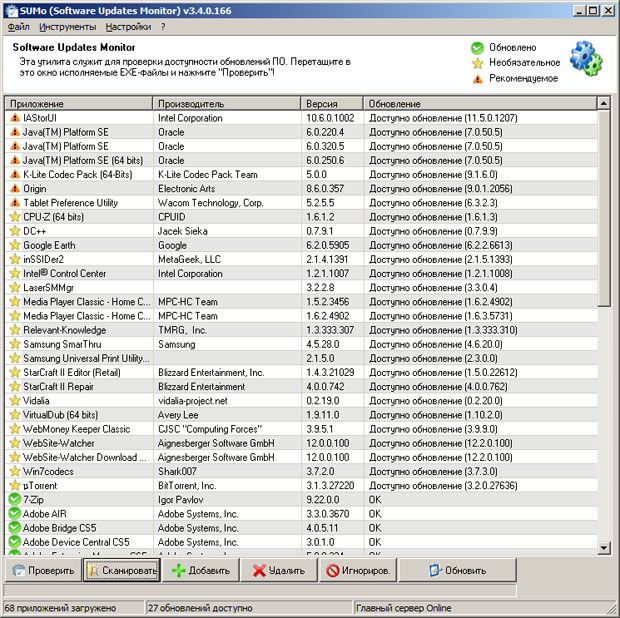Click the green check icon next to 7-Zip

coord(15,499)
